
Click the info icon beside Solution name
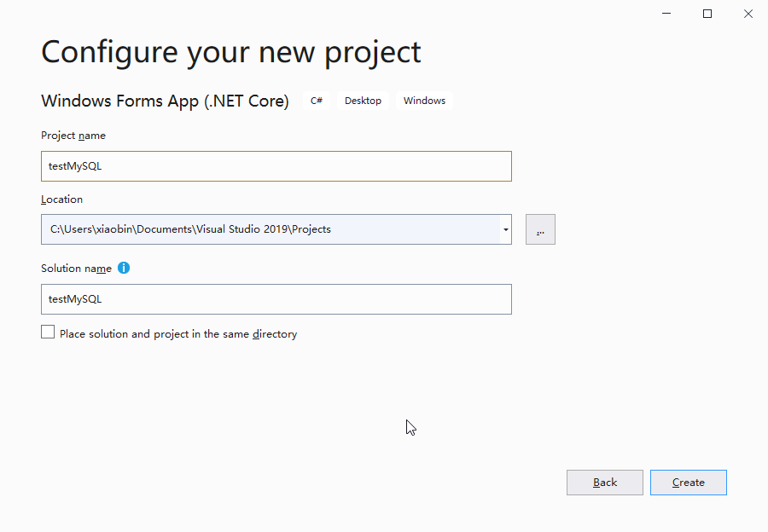124,268
